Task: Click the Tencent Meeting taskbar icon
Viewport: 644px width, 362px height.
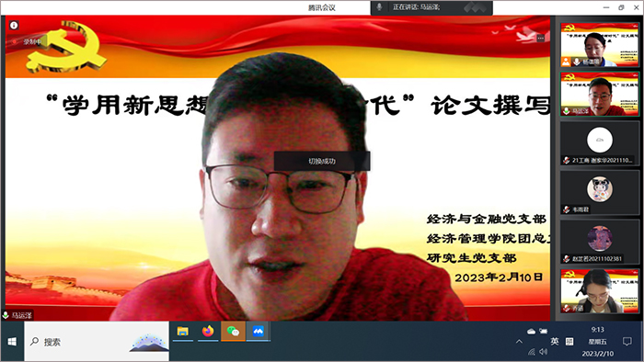Action: (x=258, y=332)
